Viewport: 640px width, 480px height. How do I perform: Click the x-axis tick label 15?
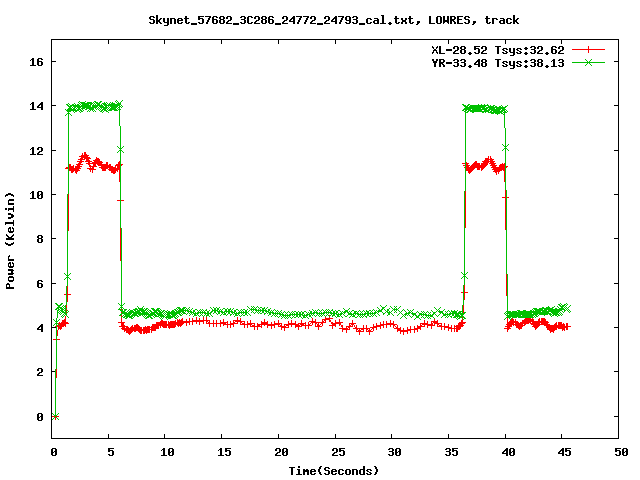224,452
